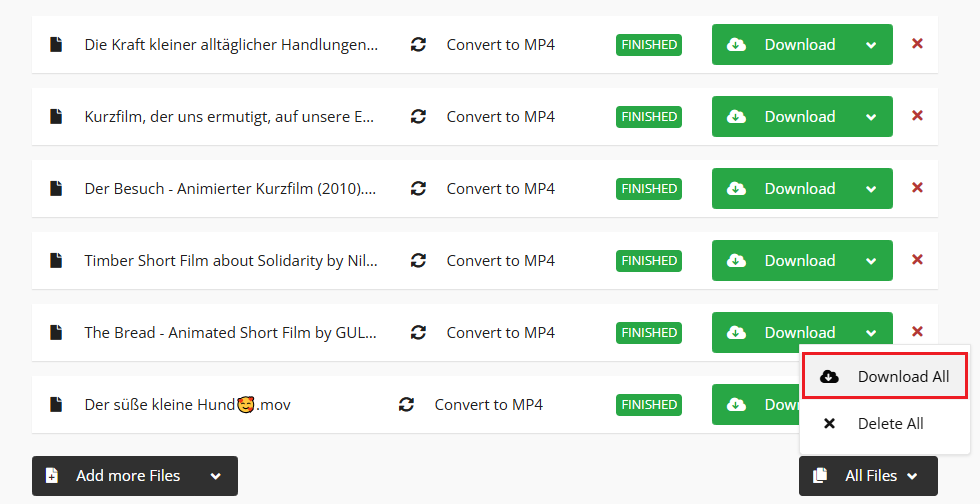Viewport: 980px width, 504px height.
Task: Click the red X for The Bread film
Action: tap(917, 332)
